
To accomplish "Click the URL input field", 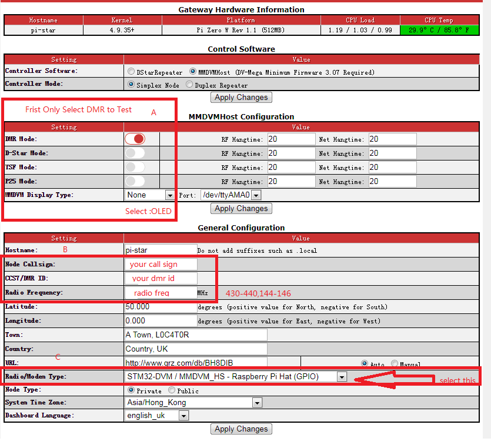I will [x=196, y=363].
